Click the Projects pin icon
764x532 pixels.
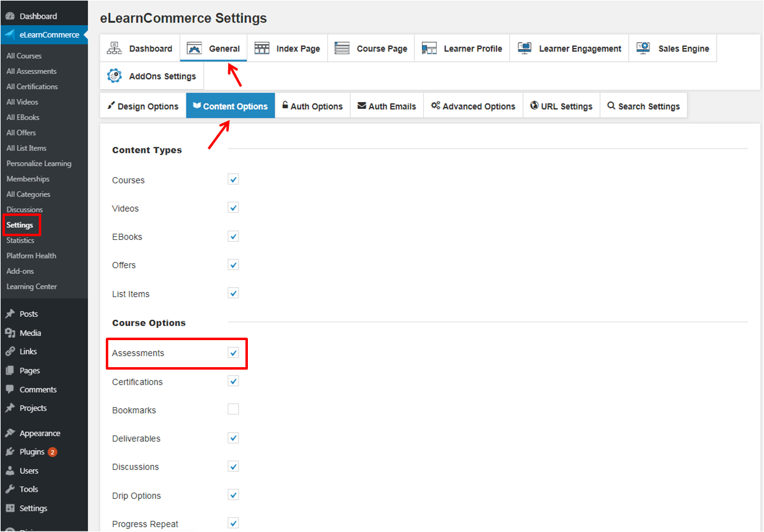pos(10,408)
